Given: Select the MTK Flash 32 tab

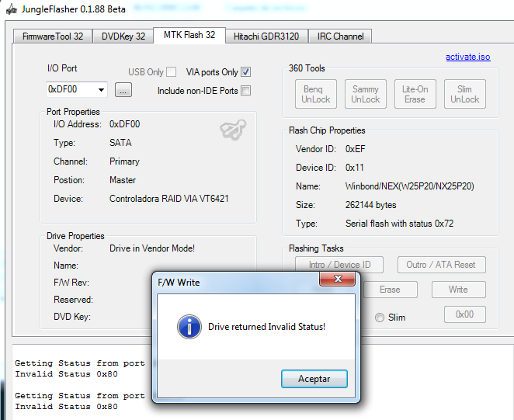Looking at the screenshot, I should point(189,35).
